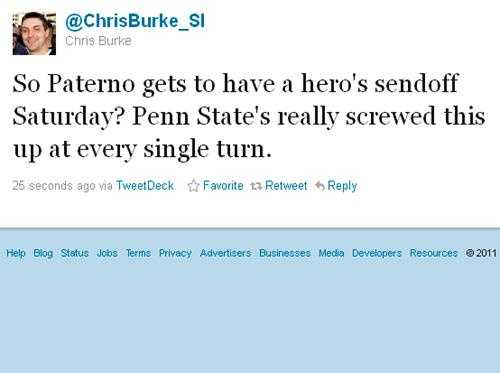Reply to the tweet via text link

(342, 186)
